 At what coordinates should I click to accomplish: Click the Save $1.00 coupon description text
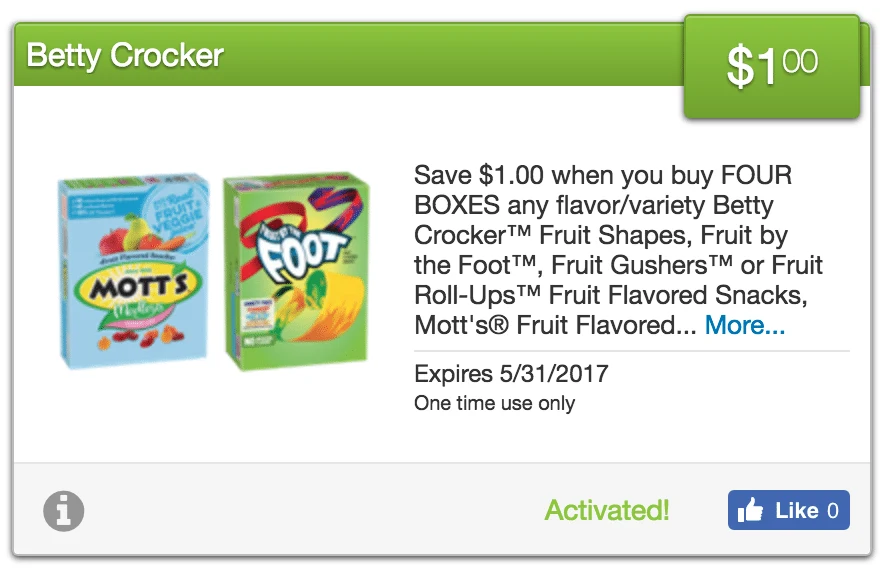pyautogui.click(x=618, y=250)
